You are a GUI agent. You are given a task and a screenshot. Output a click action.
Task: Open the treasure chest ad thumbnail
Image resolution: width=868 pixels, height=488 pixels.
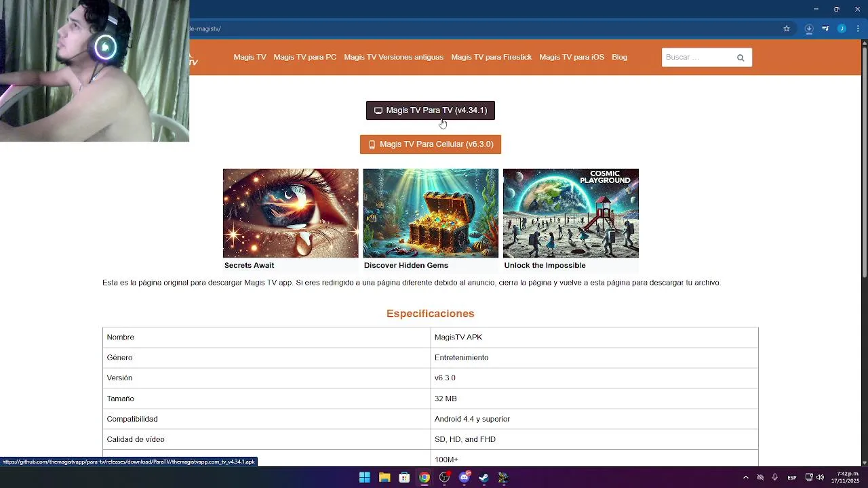coord(431,213)
